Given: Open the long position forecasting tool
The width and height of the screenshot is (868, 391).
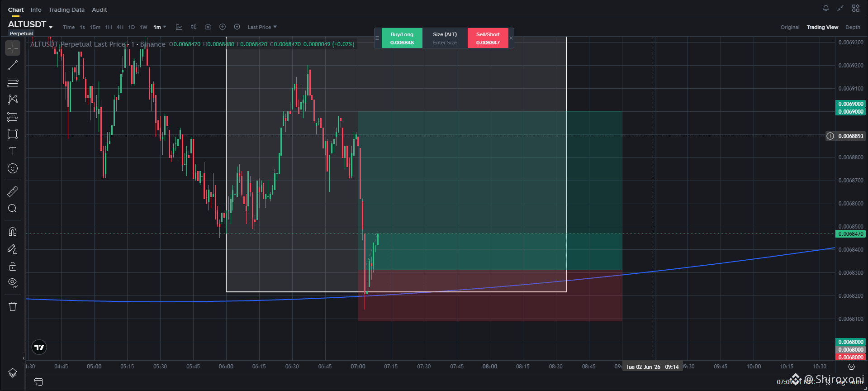Looking at the screenshot, I should [x=13, y=117].
